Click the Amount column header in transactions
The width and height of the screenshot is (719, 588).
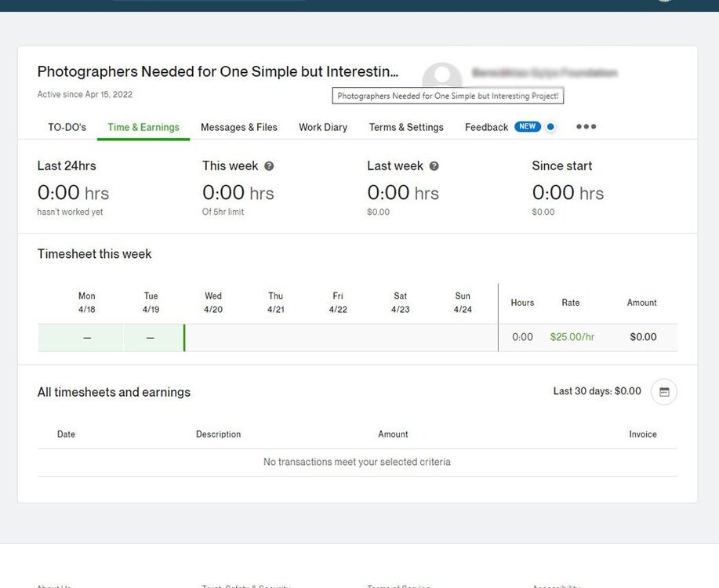click(393, 434)
